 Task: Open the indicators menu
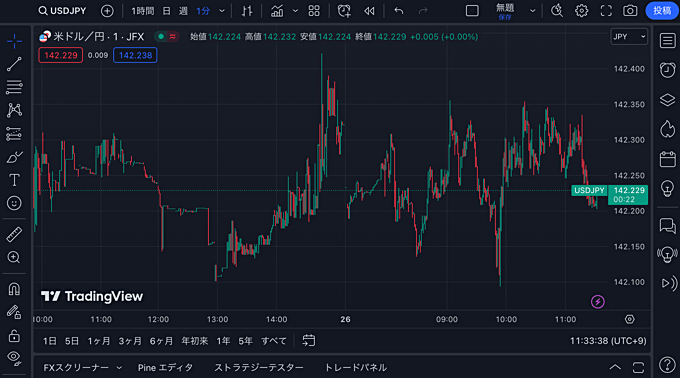pyautogui.click(x=277, y=11)
